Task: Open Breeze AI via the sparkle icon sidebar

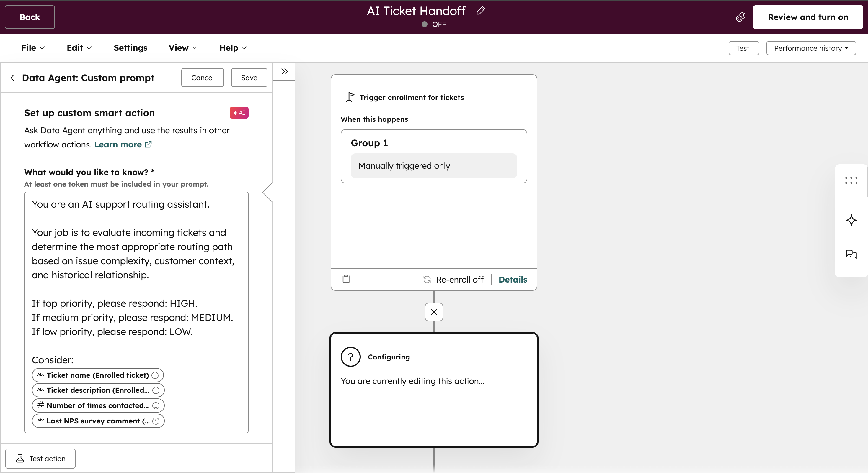Action: 851,220
